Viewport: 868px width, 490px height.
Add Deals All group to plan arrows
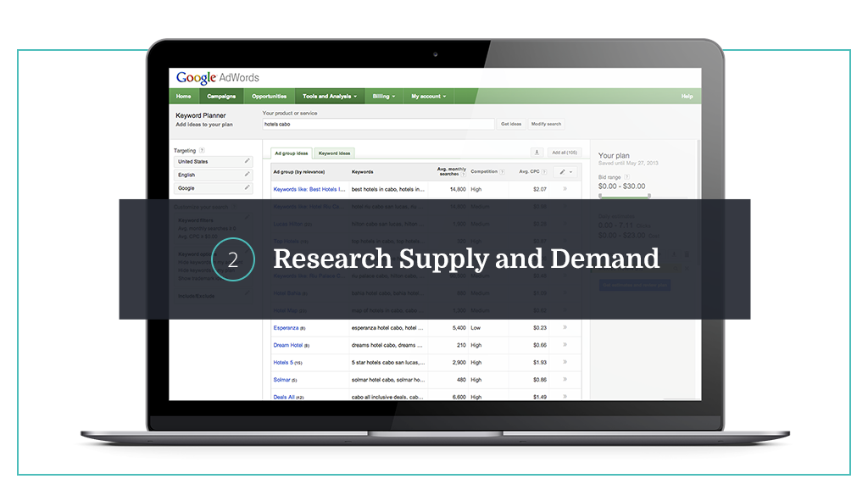click(x=565, y=397)
